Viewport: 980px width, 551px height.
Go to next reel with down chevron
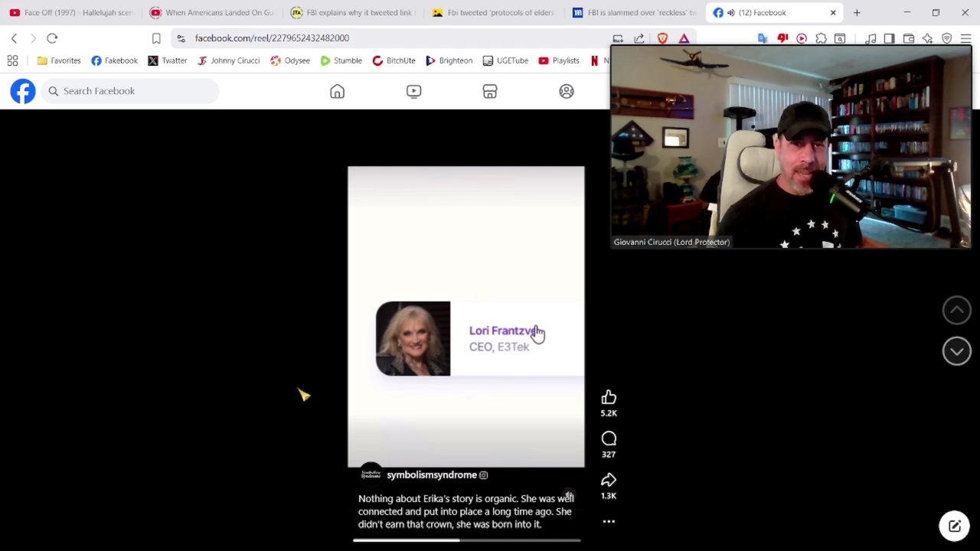tap(956, 351)
